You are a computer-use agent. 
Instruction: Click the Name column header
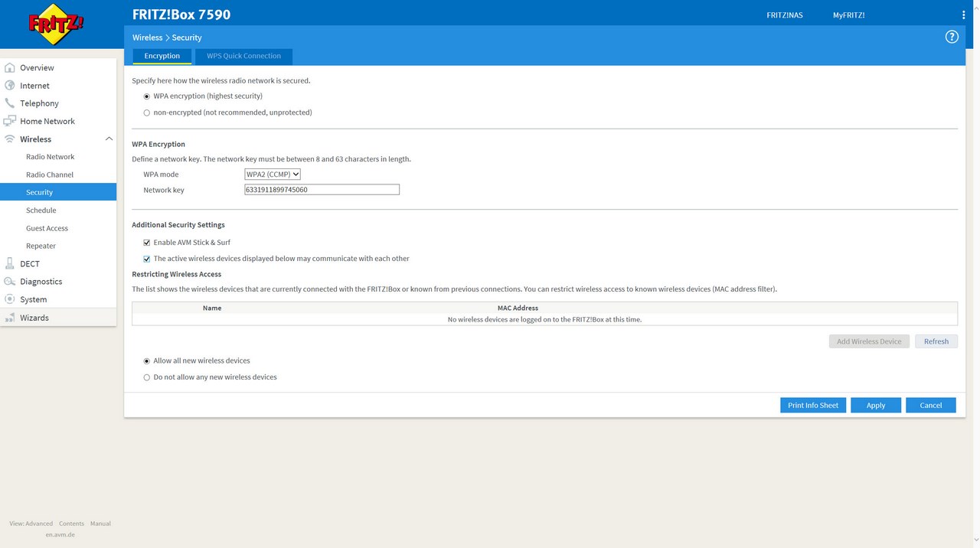212,308
